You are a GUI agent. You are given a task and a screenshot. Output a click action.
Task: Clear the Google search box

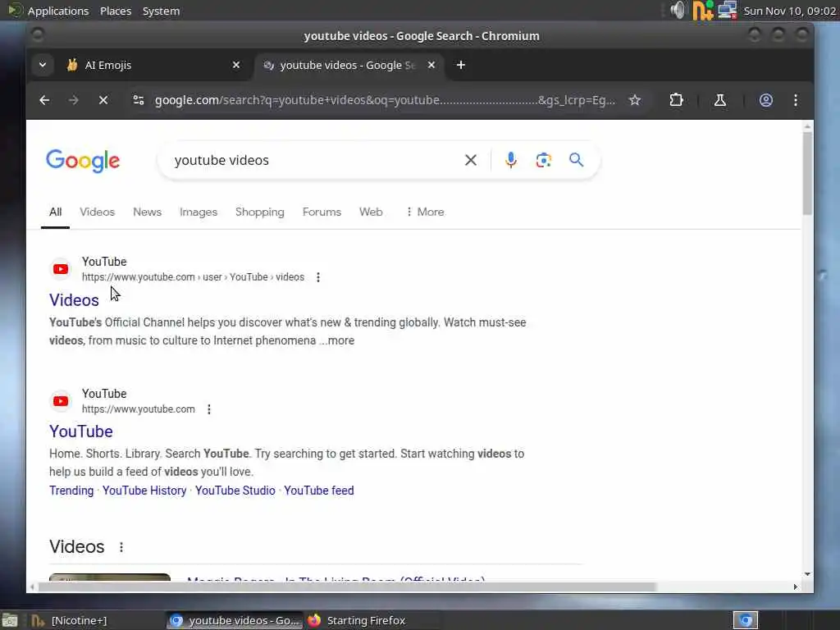pyautogui.click(x=470, y=160)
